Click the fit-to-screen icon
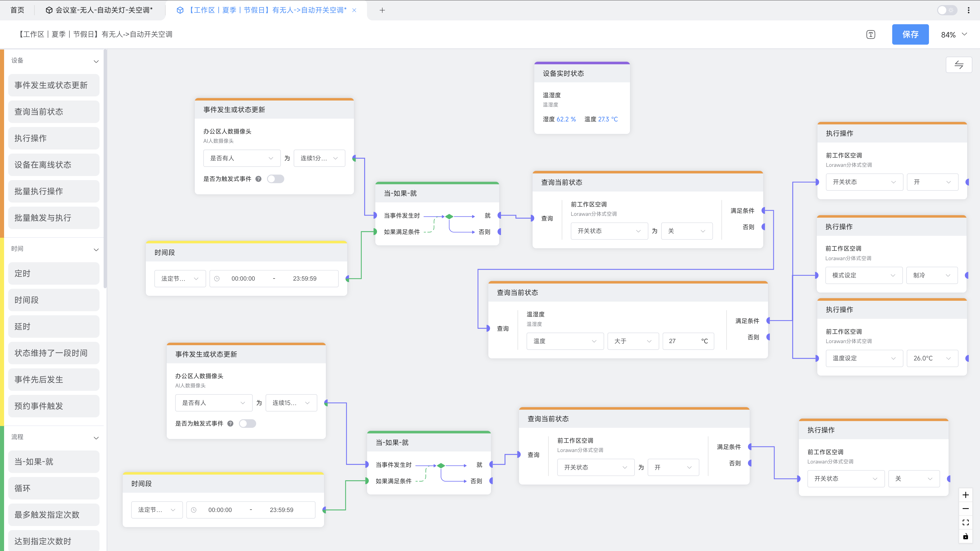 (965, 522)
